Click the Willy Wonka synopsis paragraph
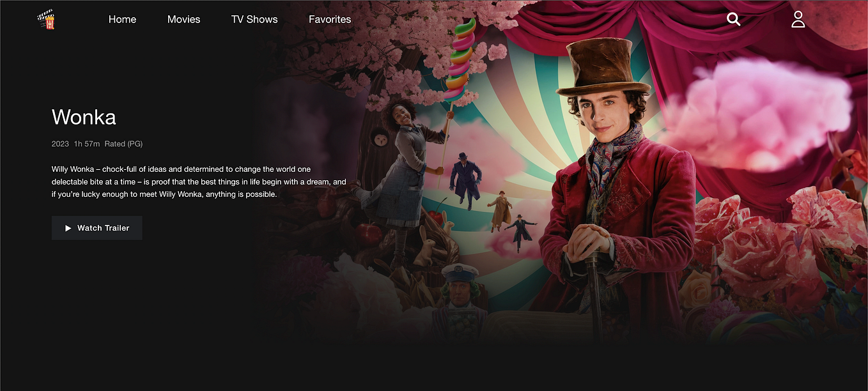 tap(199, 181)
